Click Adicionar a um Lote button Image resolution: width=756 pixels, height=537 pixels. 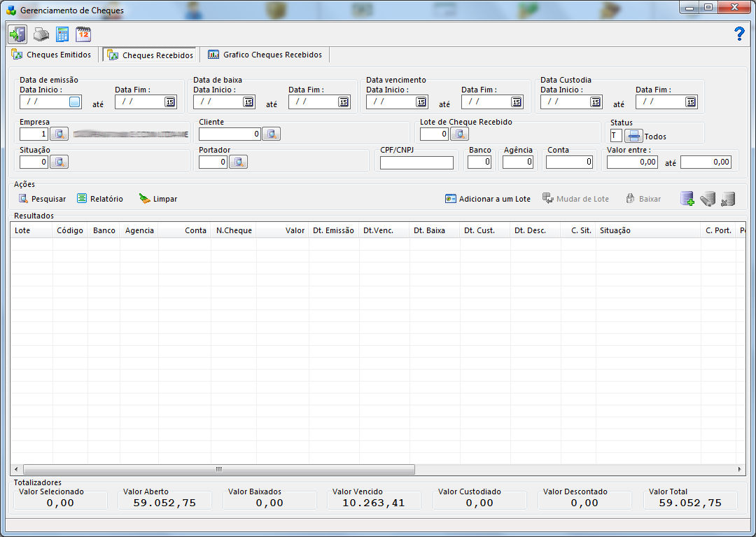pos(488,199)
